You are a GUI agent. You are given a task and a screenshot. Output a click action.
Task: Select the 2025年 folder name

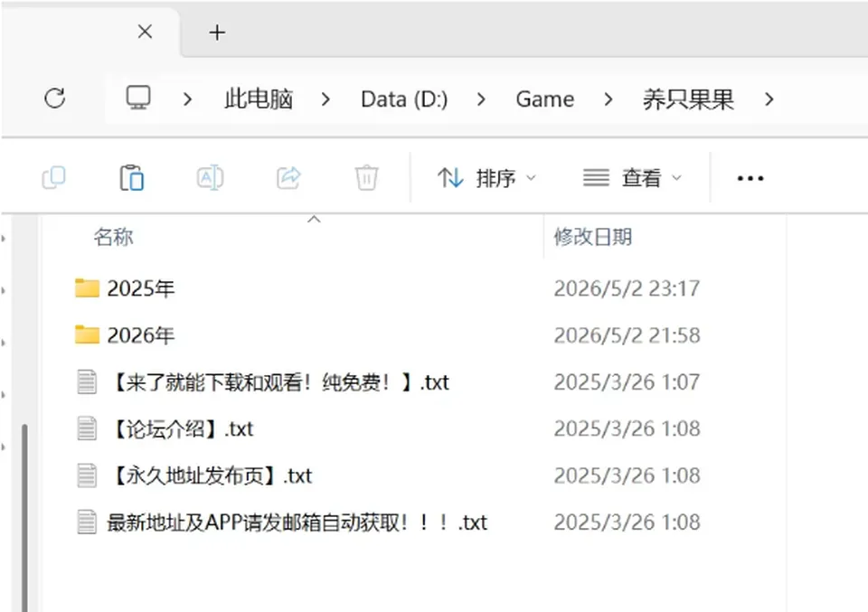[141, 288]
